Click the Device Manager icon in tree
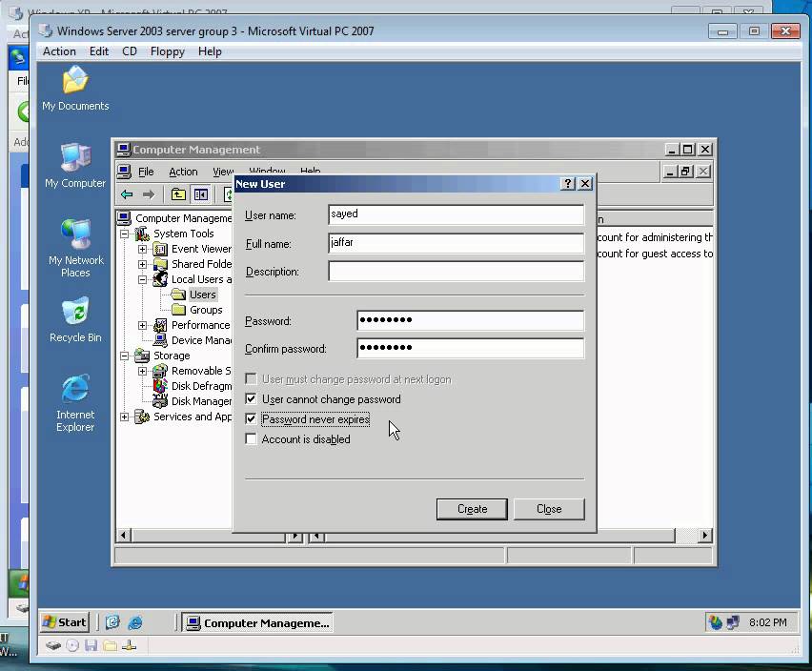Screen dimensions: 812x671 pos(160,340)
